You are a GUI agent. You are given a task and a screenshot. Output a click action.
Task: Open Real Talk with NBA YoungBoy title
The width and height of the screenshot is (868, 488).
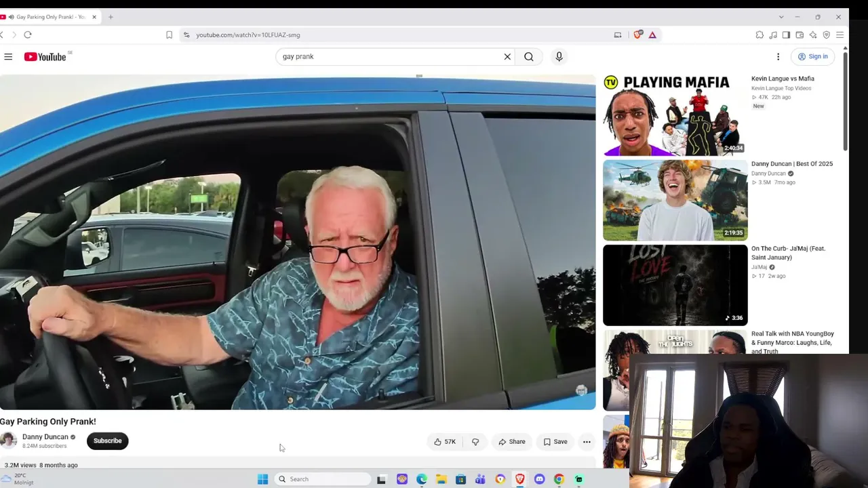pyautogui.click(x=793, y=342)
